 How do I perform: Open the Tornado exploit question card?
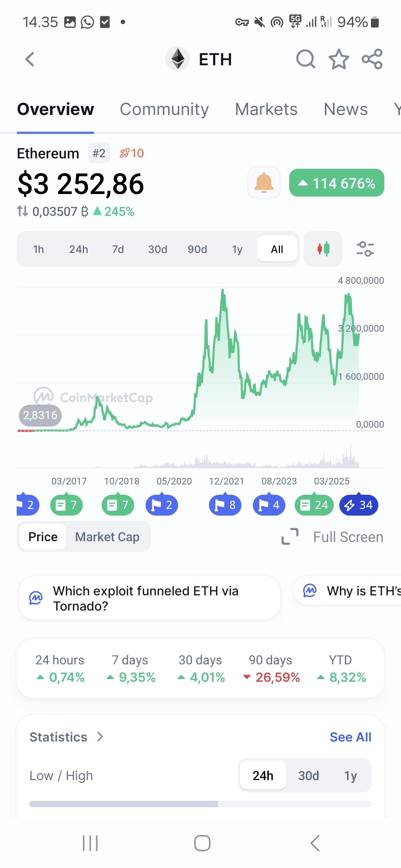(x=149, y=598)
